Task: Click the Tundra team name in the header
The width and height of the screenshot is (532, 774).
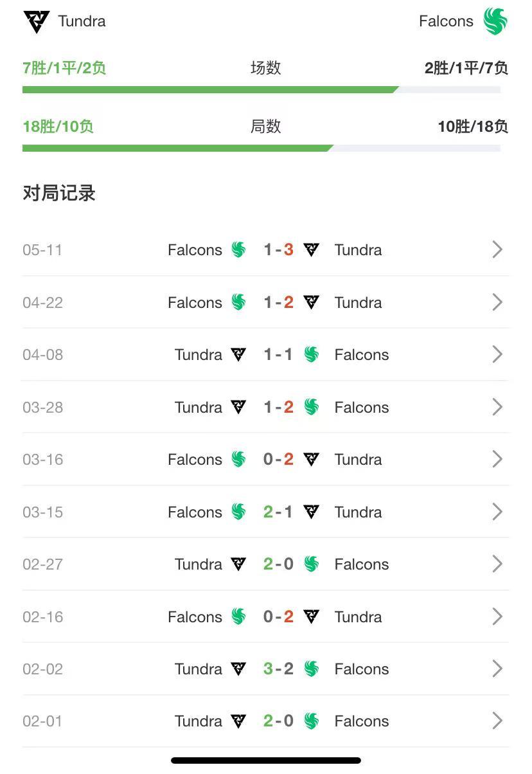Action: coord(82,21)
